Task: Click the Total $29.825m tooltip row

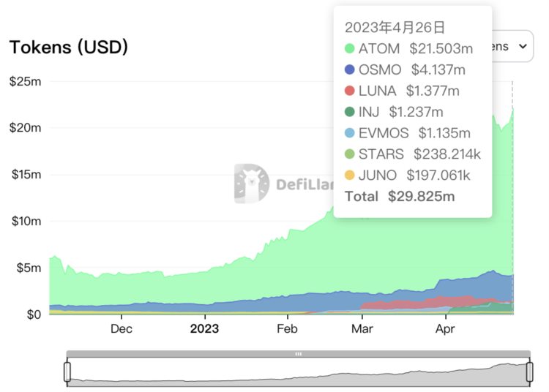Action: click(x=400, y=196)
